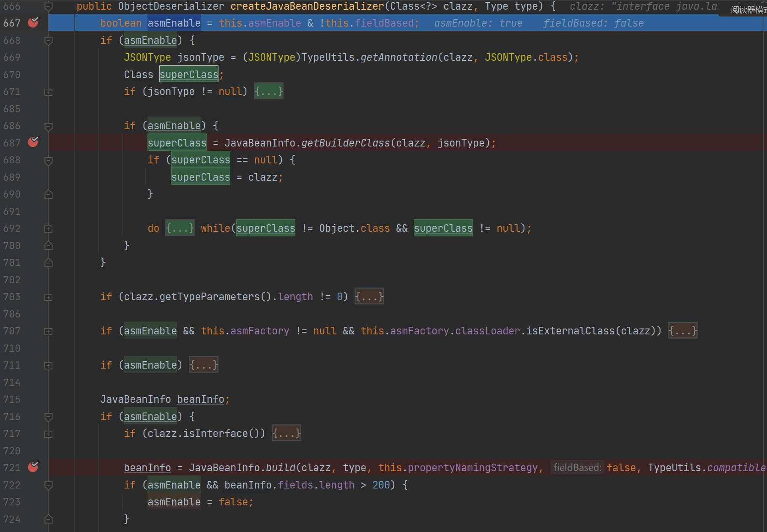Viewport: 767px width, 532px height.
Task: Expand the folded block at line 671
Action: [49, 92]
